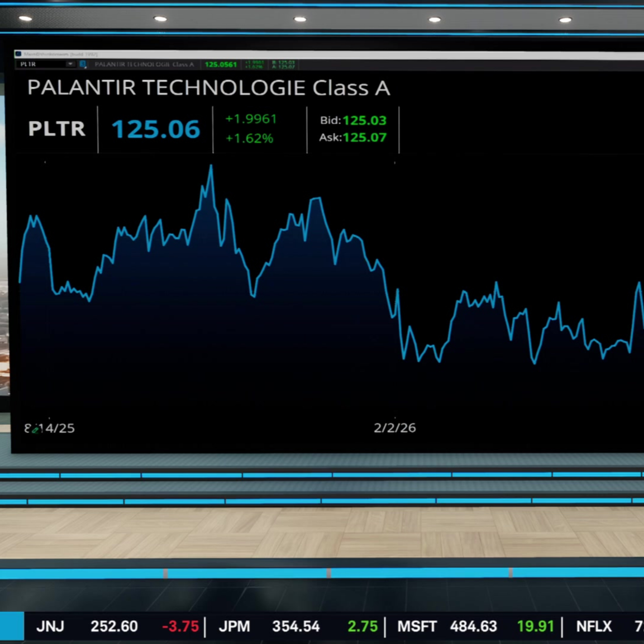
Task: Click the large blue price 125.06
Action: [156, 129]
